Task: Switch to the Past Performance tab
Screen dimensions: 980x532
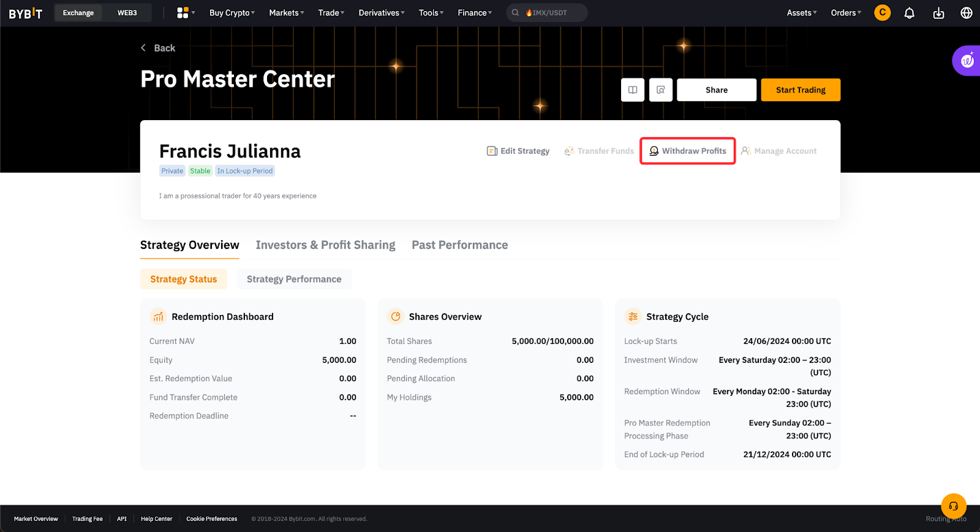Action: [x=459, y=245]
